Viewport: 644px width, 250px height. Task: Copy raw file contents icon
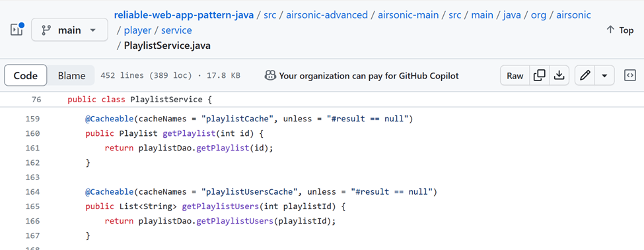(x=539, y=75)
